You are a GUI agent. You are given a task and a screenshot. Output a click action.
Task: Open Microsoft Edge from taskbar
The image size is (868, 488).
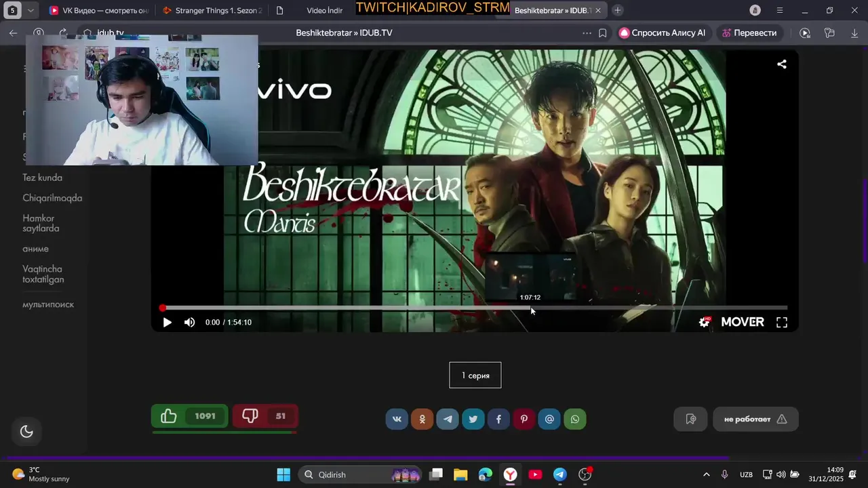click(x=486, y=474)
